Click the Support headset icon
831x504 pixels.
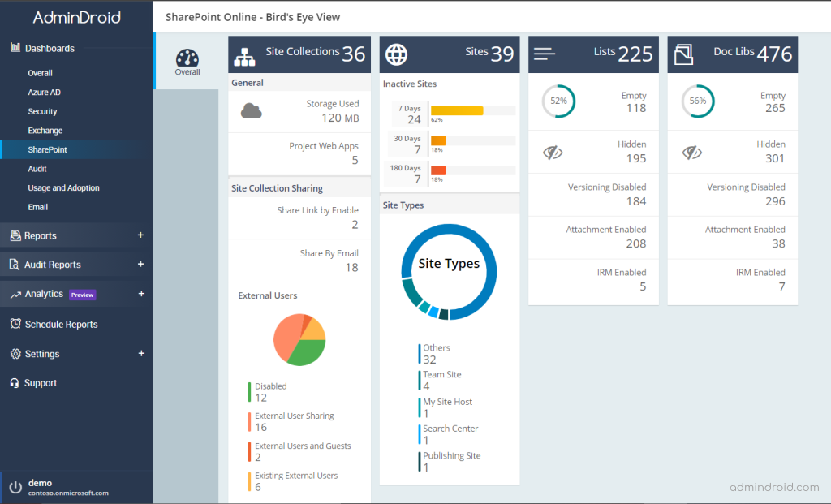click(15, 382)
